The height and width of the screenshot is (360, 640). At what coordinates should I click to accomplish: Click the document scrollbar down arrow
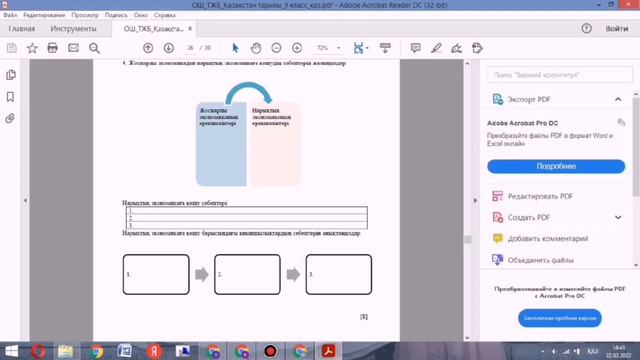pos(467,338)
